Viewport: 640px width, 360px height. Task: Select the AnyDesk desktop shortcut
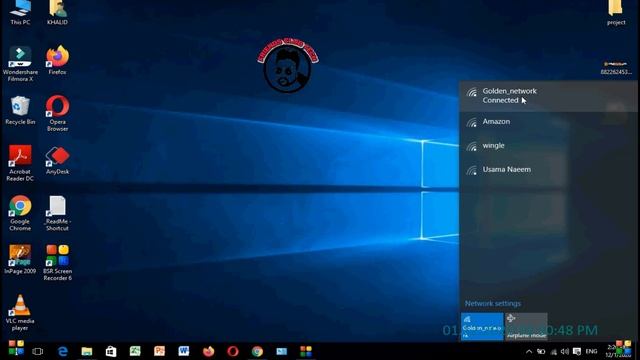pyautogui.click(x=57, y=160)
